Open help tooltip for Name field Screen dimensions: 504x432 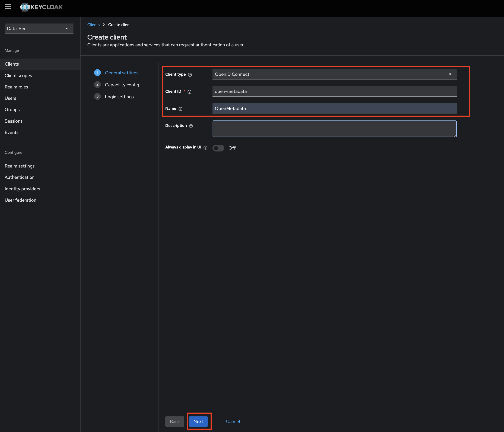[180, 109]
